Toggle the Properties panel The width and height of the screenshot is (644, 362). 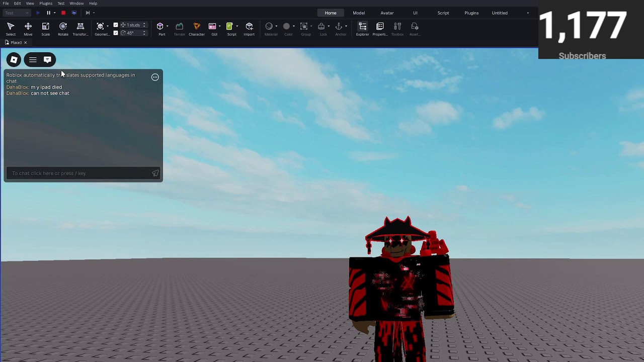[380, 29]
